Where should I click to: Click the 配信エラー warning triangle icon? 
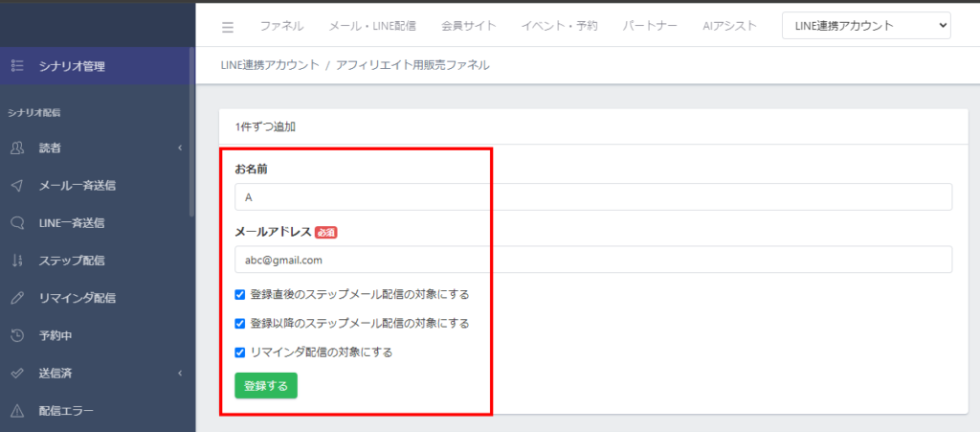point(16,411)
